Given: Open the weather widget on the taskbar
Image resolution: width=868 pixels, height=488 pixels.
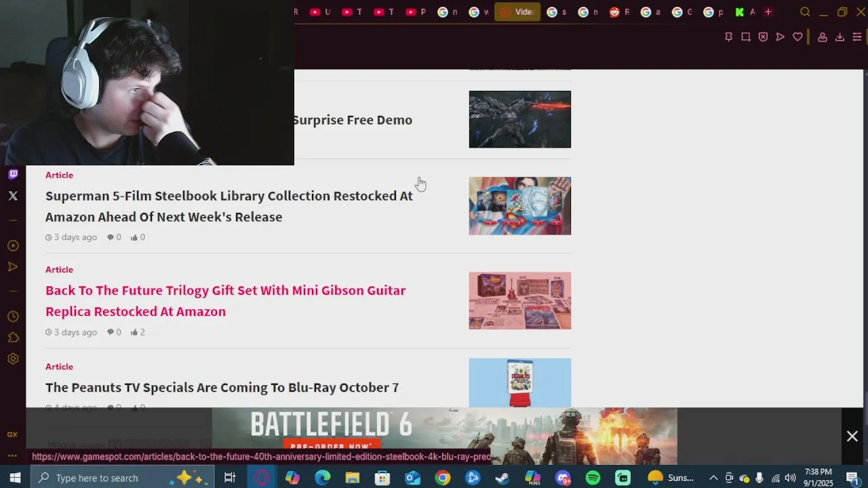Looking at the screenshot, I should tap(671, 478).
